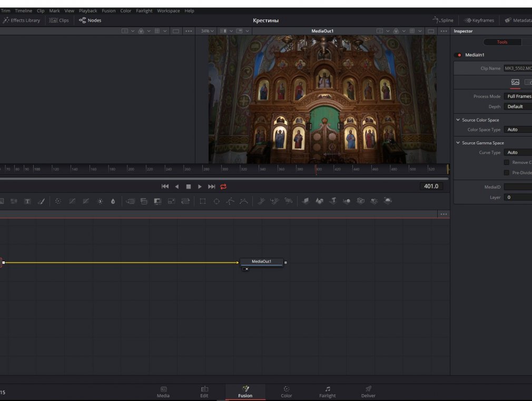Add a Renderer 3D node
Screen dimensions: 532x401
(388, 201)
